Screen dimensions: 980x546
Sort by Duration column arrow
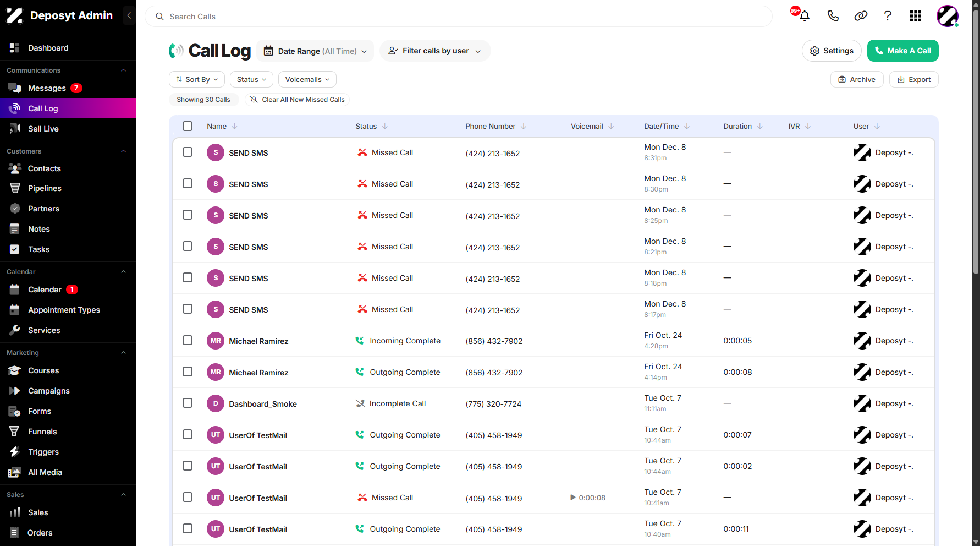click(x=760, y=126)
